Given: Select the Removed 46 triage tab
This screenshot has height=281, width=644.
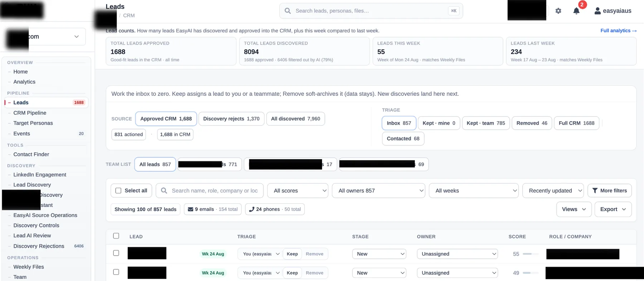Looking at the screenshot, I should (x=532, y=123).
